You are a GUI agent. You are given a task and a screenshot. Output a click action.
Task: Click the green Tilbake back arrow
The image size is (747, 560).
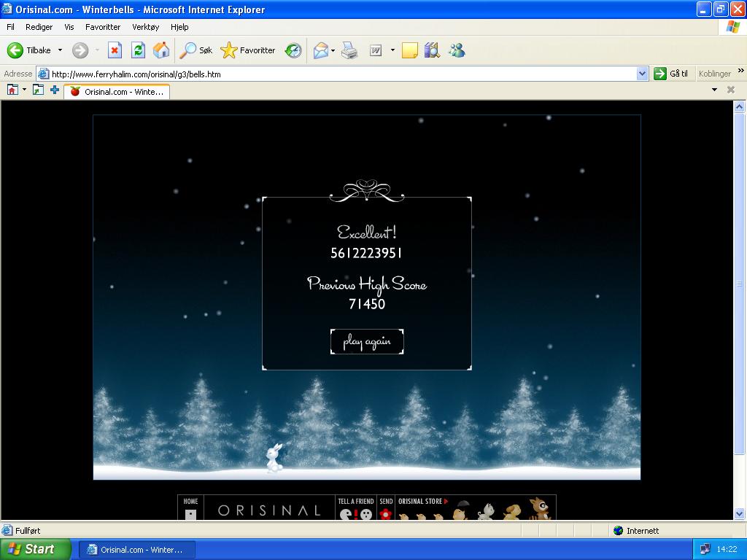(x=15, y=50)
